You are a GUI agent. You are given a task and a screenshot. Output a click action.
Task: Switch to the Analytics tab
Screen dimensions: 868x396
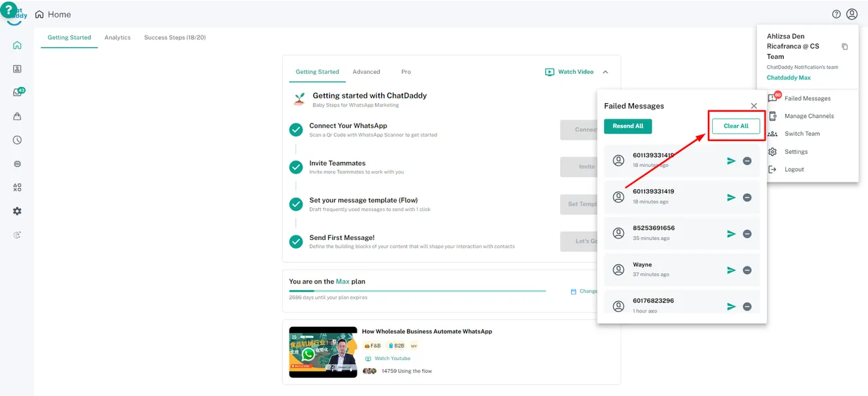[117, 37]
